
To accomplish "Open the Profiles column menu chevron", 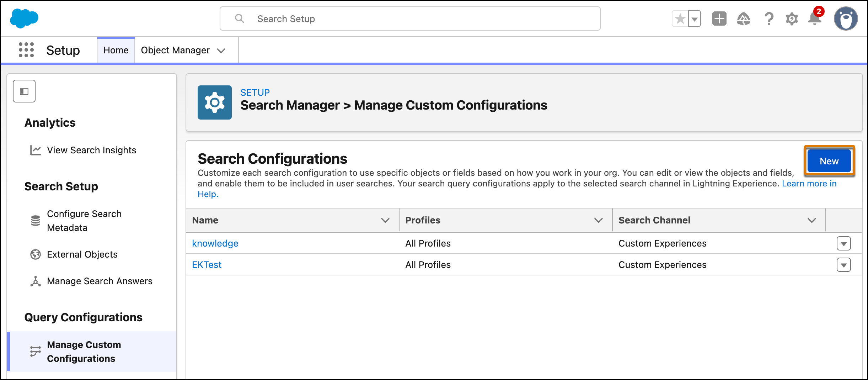I will 598,220.
